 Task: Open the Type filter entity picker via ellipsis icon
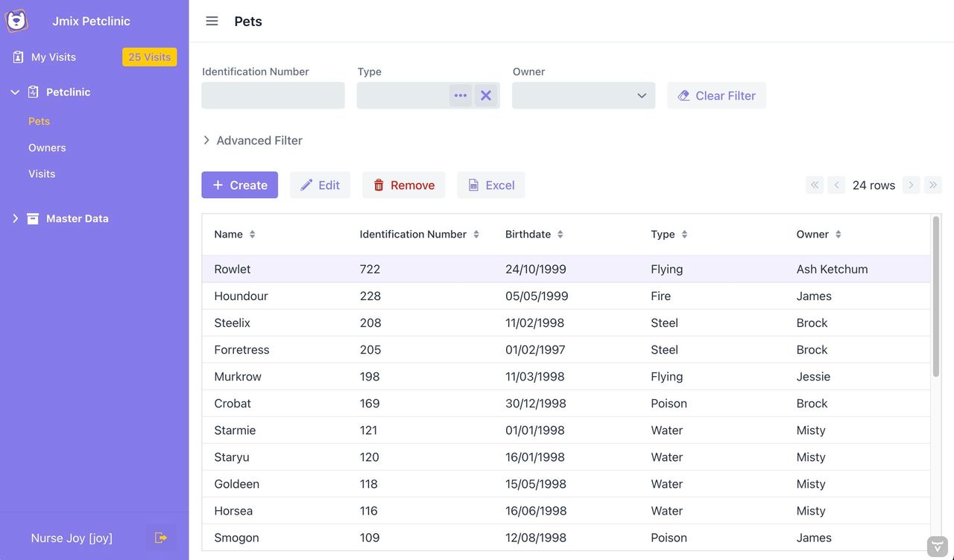[x=460, y=95]
